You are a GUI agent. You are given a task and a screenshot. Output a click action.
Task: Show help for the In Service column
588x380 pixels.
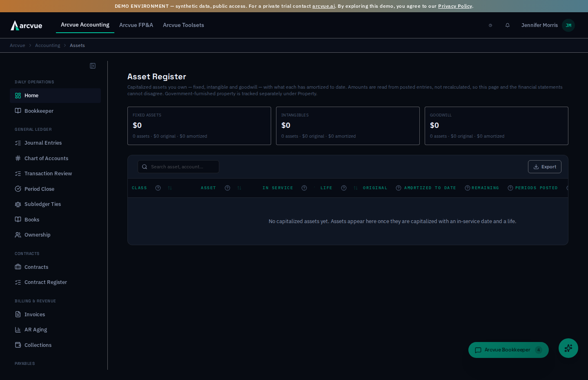(304, 188)
